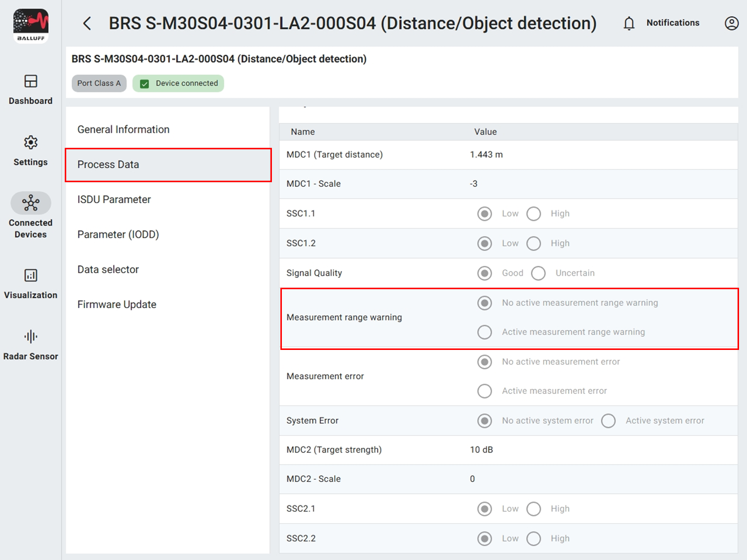Image resolution: width=747 pixels, height=560 pixels.
Task: Switch to ISDU Parameter section
Action: (x=114, y=200)
